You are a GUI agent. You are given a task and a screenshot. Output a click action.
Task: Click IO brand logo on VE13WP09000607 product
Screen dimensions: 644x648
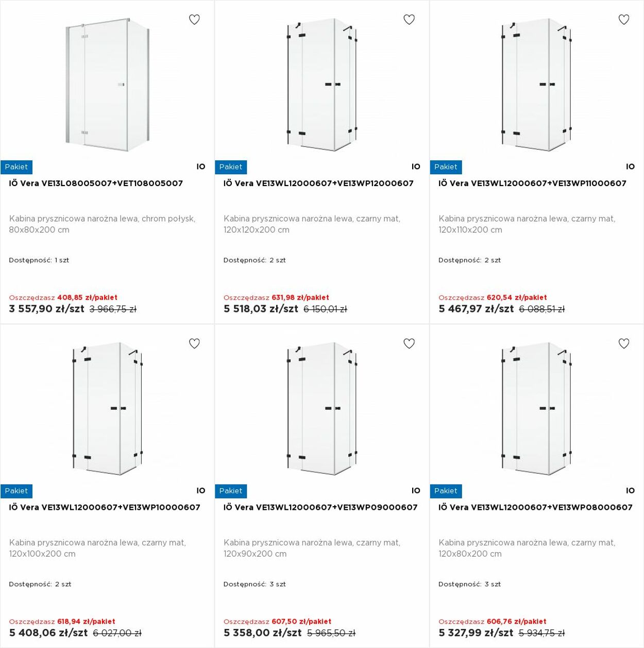pos(416,491)
